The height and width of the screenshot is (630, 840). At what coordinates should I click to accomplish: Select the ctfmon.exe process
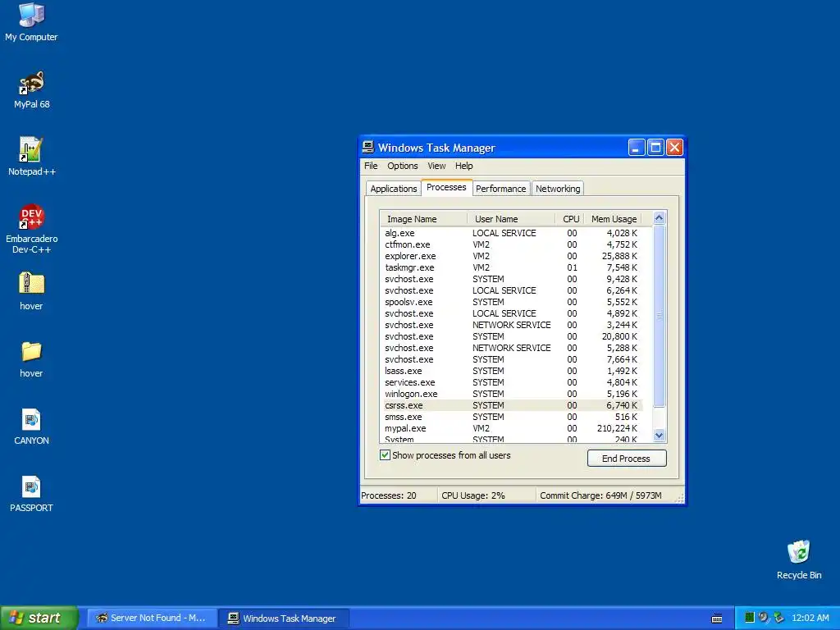click(512, 244)
